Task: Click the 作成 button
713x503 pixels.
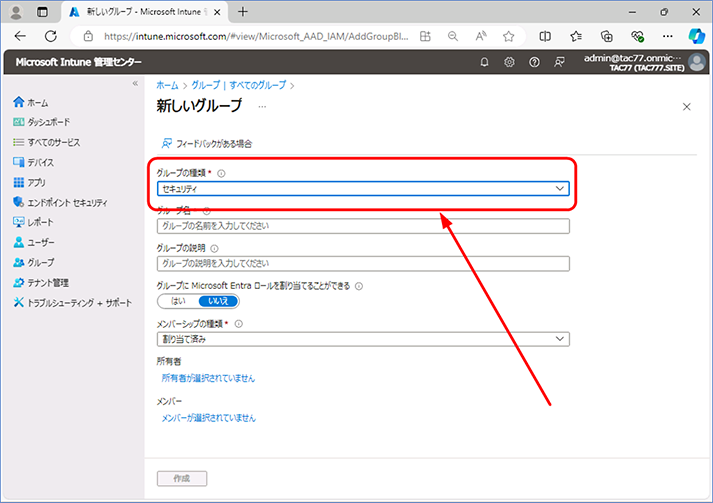Action: coord(182,478)
